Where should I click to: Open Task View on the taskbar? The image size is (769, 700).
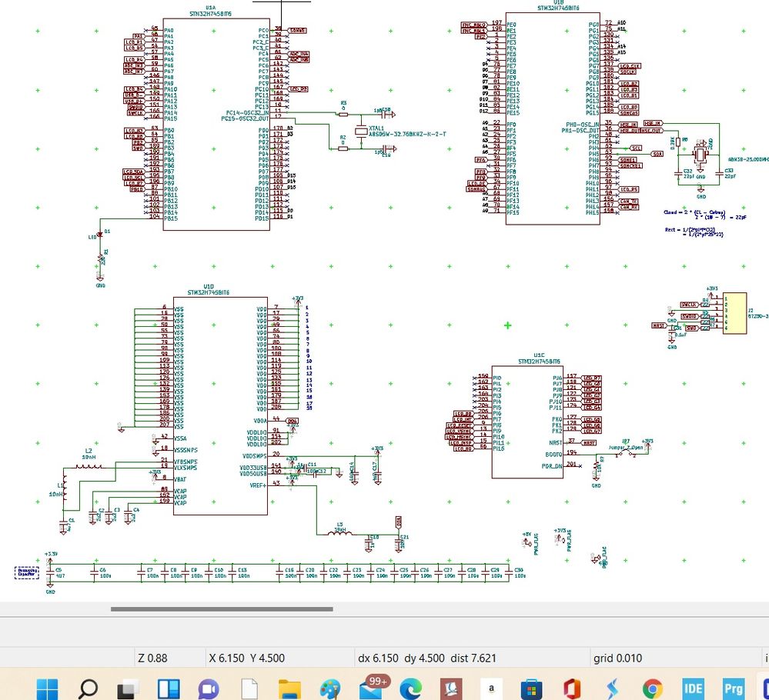(x=129, y=690)
